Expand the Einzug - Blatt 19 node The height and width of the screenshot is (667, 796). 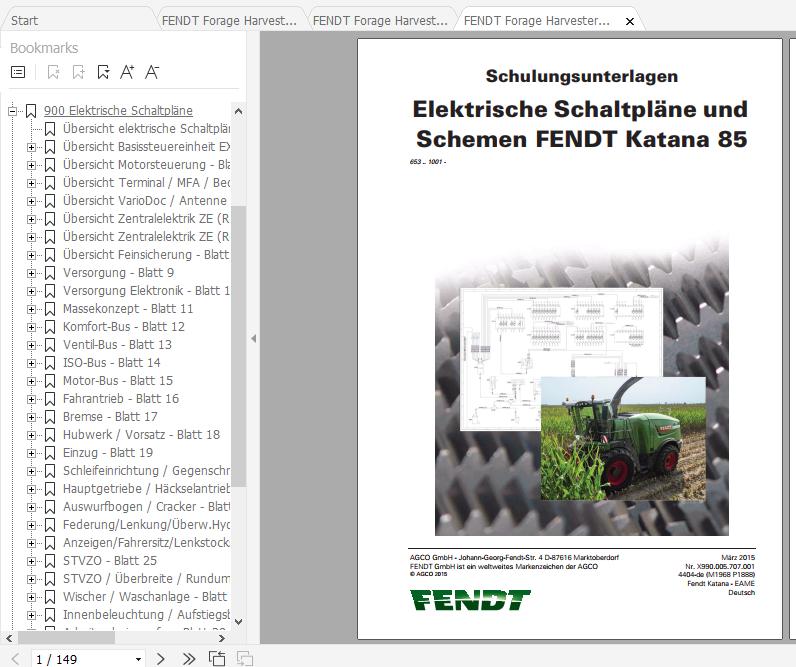pyautogui.click(x=31, y=453)
